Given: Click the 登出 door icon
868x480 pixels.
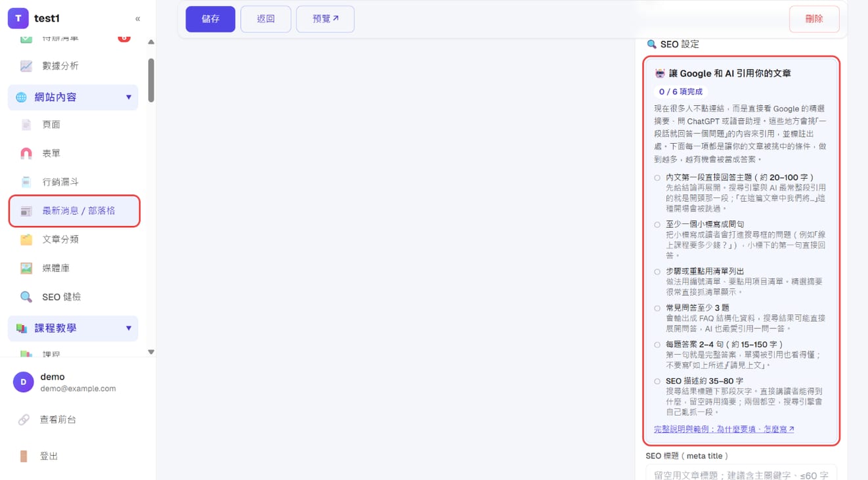Looking at the screenshot, I should pyautogui.click(x=24, y=456).
